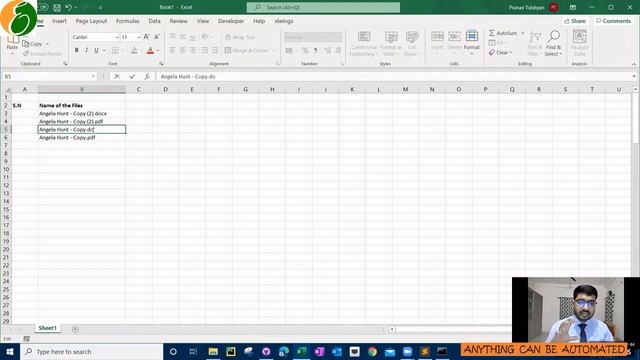Click the Search box in the title bar
The width and height of the screenshot is (640, 360).
(x=323, y=7)
